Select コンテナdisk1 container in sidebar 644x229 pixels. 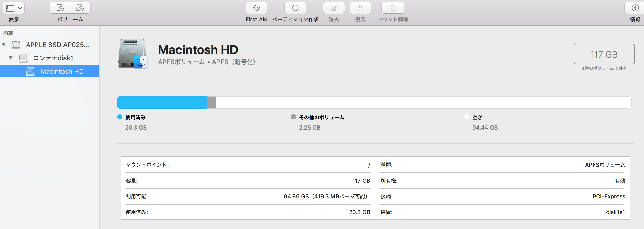[x=53, y=58]
